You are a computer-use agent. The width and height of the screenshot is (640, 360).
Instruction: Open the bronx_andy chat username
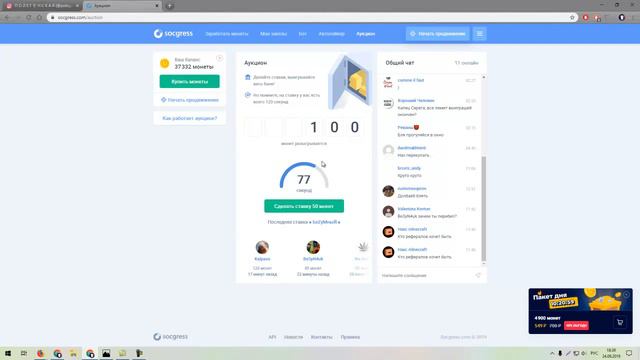pos(409,168)
